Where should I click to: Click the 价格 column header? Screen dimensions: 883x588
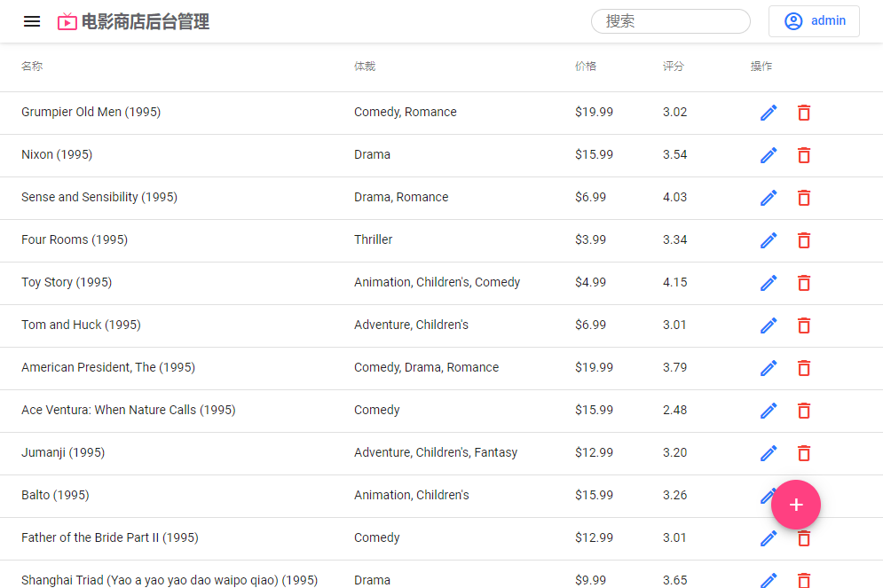click(586, 67)
